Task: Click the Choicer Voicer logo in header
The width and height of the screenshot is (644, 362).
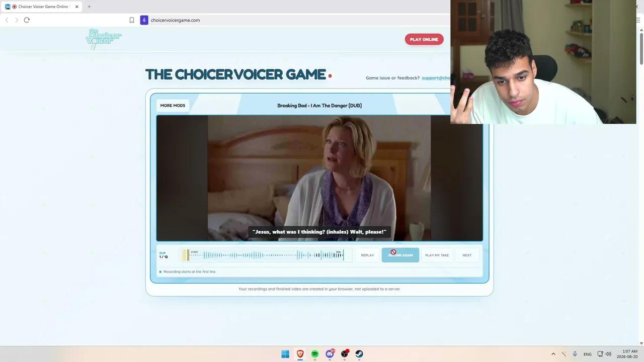Action: click(104, 39)
